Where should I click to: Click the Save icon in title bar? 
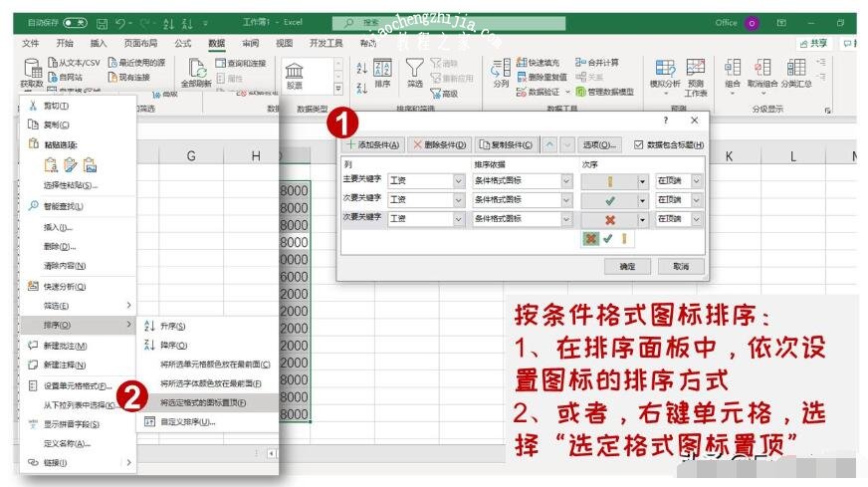(102, 23)
